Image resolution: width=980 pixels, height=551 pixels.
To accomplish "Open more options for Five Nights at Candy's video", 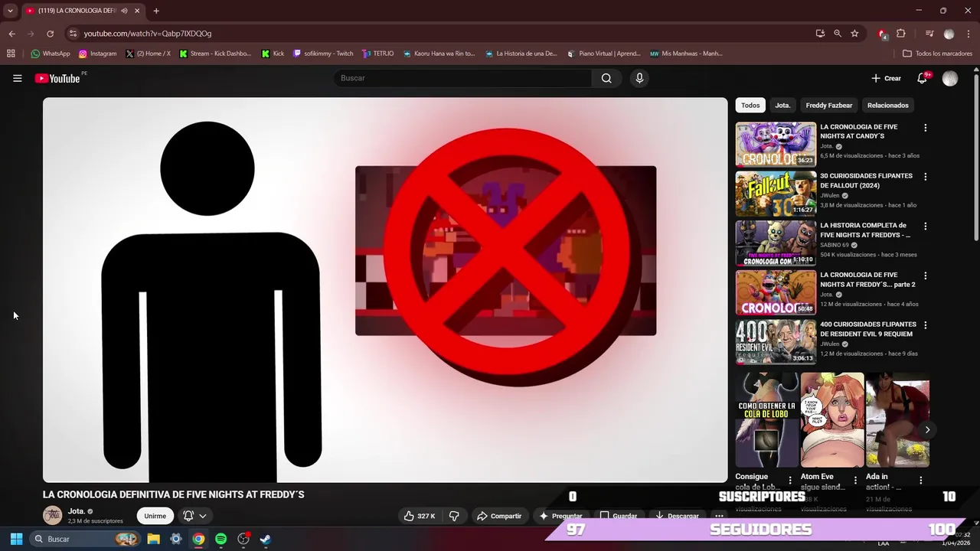I will pos(925,128).
